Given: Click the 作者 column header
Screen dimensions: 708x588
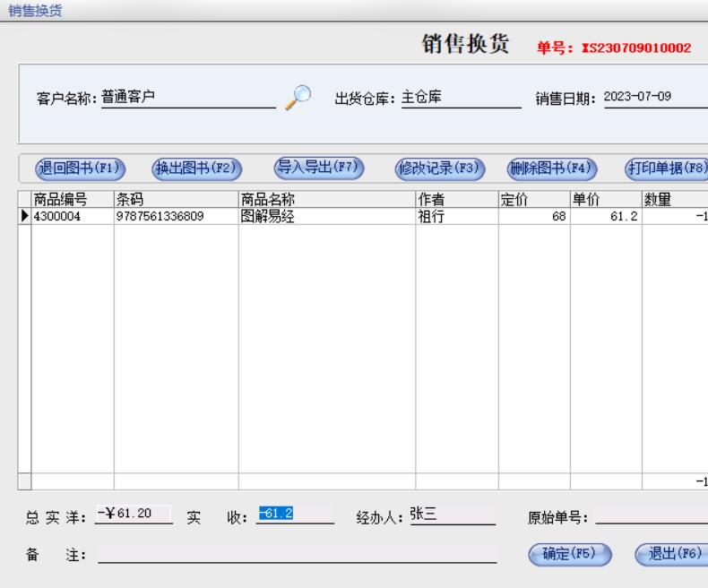Looking at the screenshot, I should [x=457, y=199].
